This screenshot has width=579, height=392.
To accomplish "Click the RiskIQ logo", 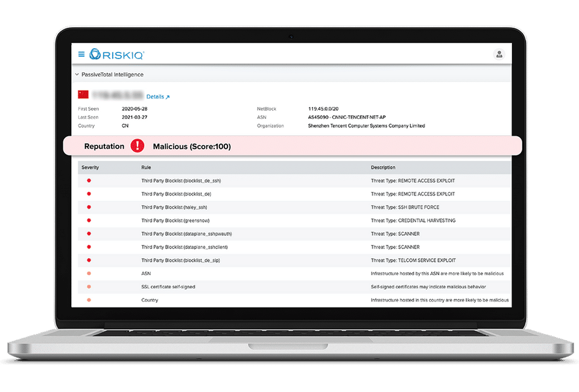I will tap(116, 54).
